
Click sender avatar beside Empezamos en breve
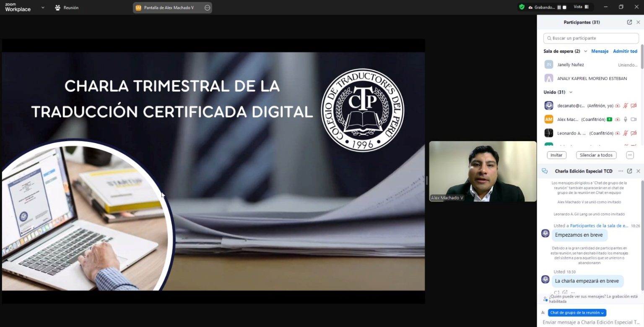click(545, 233)
